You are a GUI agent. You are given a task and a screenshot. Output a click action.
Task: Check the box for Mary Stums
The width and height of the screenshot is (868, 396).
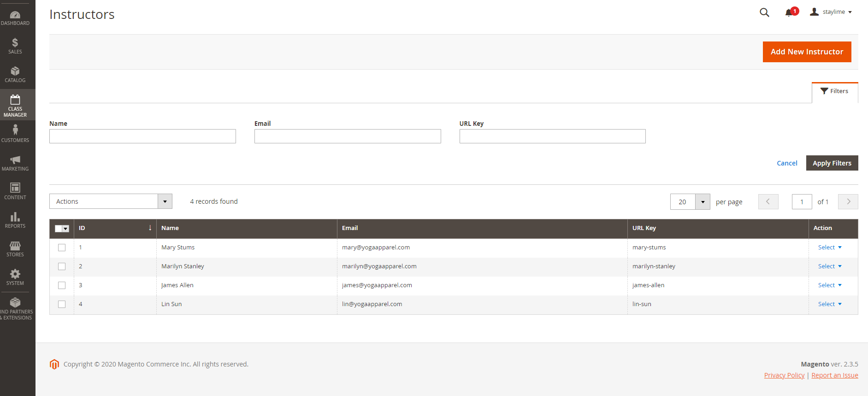(x=62, y=248)
